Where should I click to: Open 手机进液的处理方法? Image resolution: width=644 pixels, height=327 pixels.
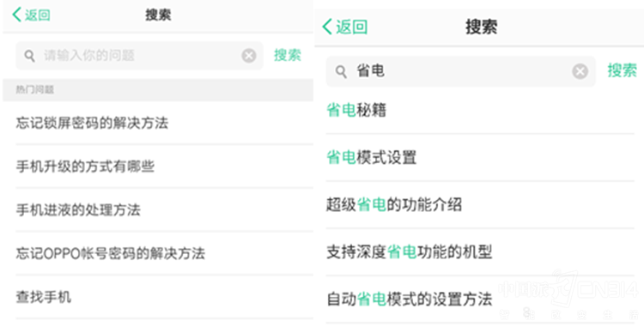(164, 209)
